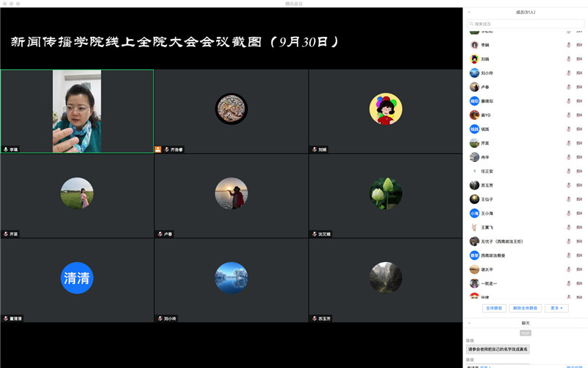Viewport: 588px width, 368px height.
Task: Click 解除全体静音 to unmute everyone
Action: point(525,308)
